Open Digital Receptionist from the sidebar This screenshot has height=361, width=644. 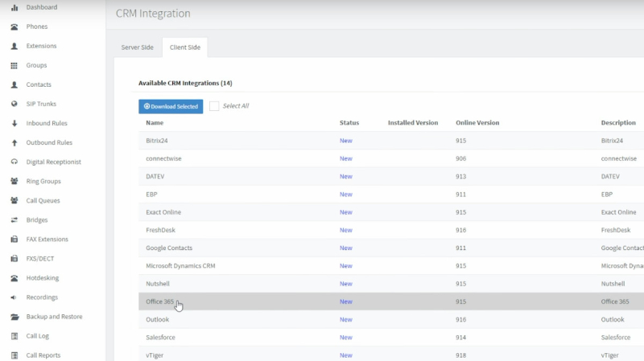53,162
